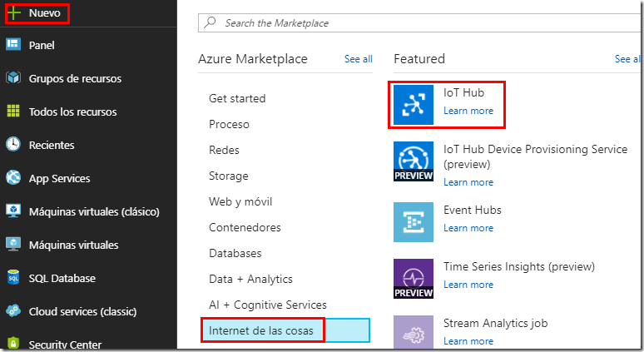The width and height of the screenshot is (644, 352).
Task: Select Storage category
Action: pos(228,176)
